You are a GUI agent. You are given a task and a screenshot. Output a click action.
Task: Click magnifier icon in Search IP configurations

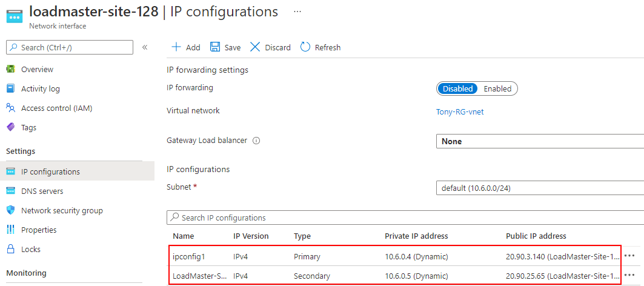coord(174,218)
